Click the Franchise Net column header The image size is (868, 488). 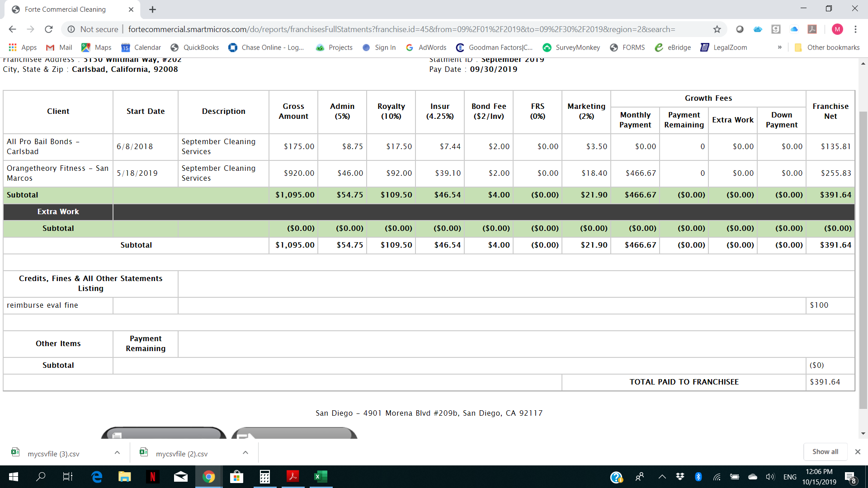830,112
